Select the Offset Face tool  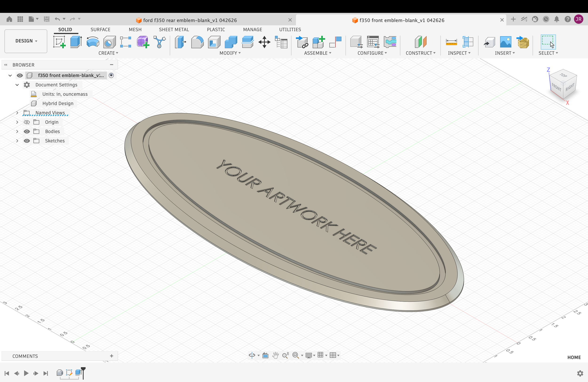coord(248,42)
